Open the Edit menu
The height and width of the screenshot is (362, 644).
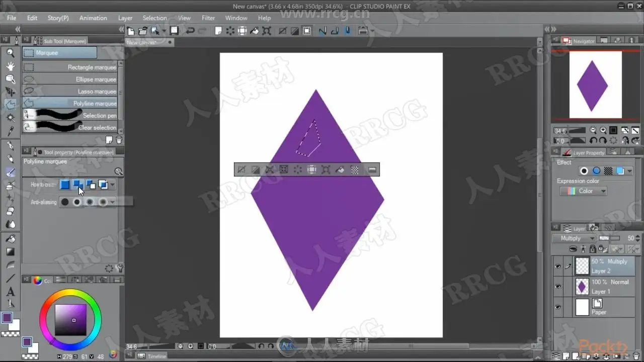point(32,18)
